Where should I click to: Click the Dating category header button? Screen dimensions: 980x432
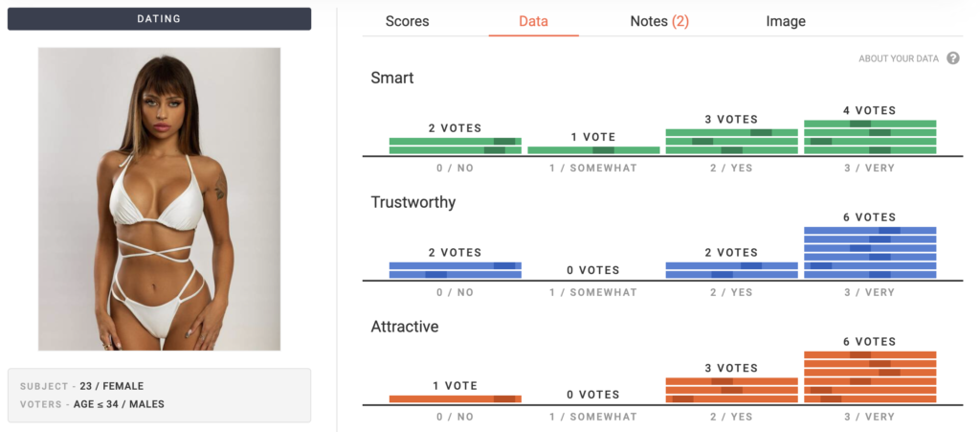tap(159, 18)
